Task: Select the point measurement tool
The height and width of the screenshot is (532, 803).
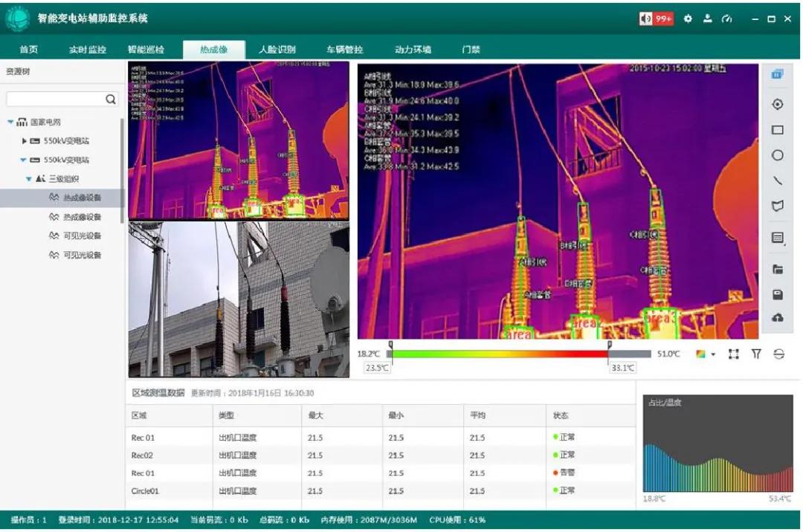Action: point(778,105)
